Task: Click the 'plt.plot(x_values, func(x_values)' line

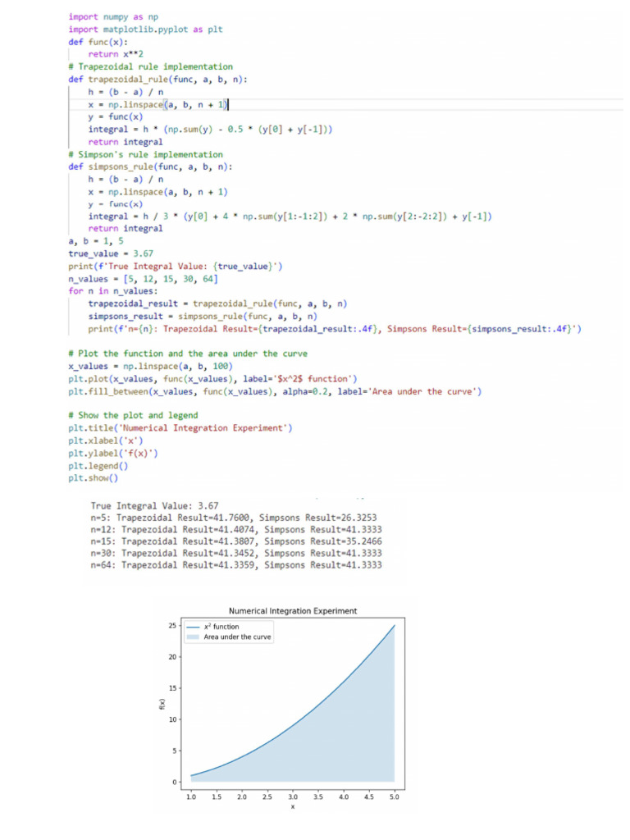Action: click(x=212, y=379)
